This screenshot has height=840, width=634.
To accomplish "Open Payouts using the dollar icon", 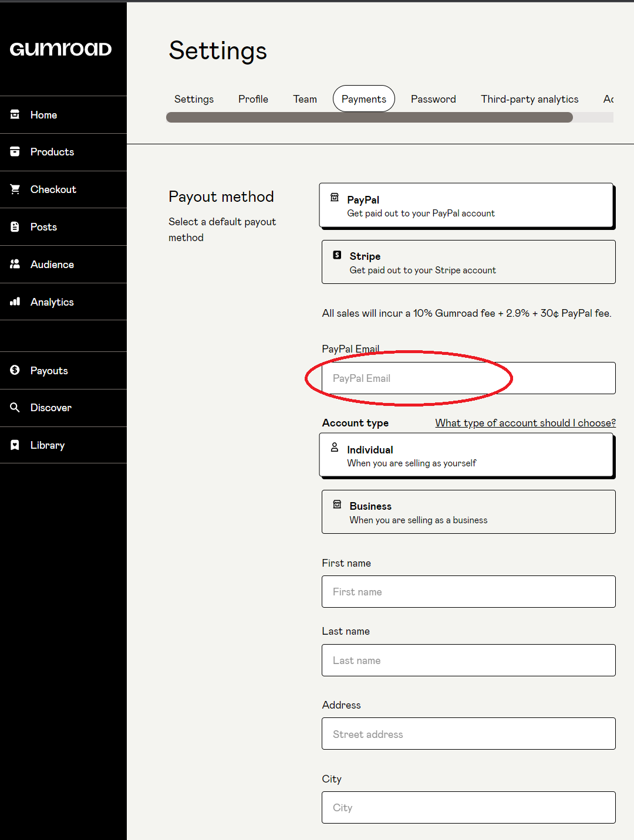I will tap(15, 370).
